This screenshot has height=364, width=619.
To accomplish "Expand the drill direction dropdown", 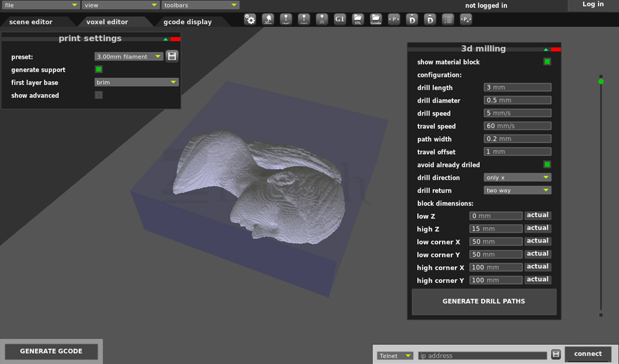I will [517, 178].
